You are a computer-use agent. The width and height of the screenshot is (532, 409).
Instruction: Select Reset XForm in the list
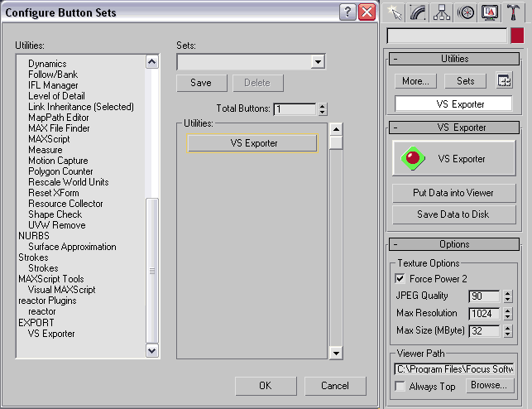pos(54,193)
